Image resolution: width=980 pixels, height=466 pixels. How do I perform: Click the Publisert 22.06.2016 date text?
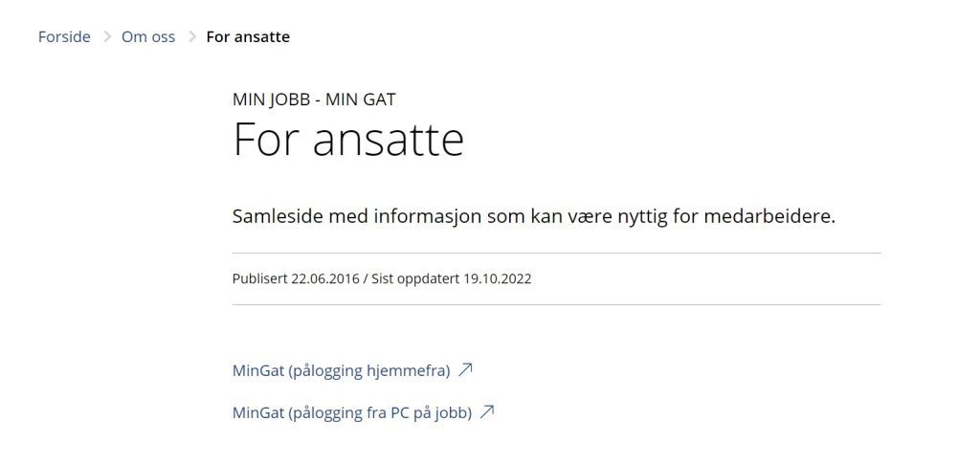[296, 279]
